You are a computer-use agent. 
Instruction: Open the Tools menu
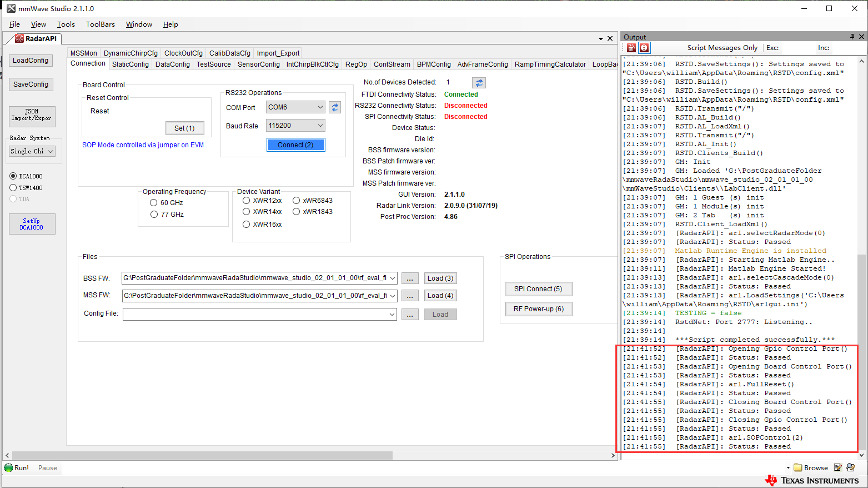pyautogui.click(x=66, y=24)
